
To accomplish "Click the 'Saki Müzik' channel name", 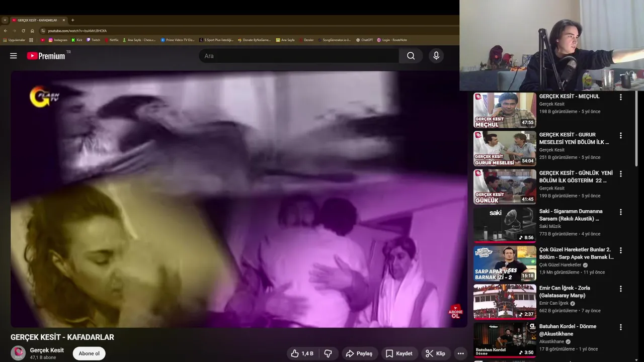I will tap(550, 226).
